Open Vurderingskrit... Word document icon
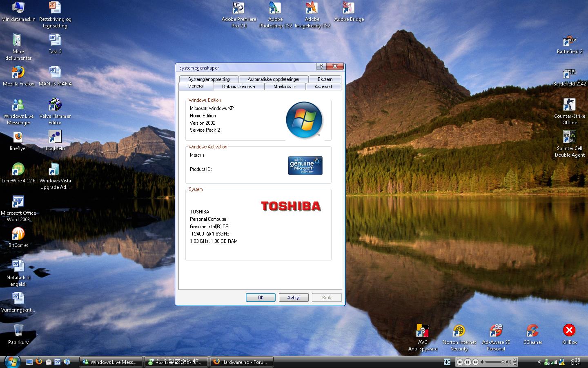Viewport: 588px width, 368px height. (18, 302)
